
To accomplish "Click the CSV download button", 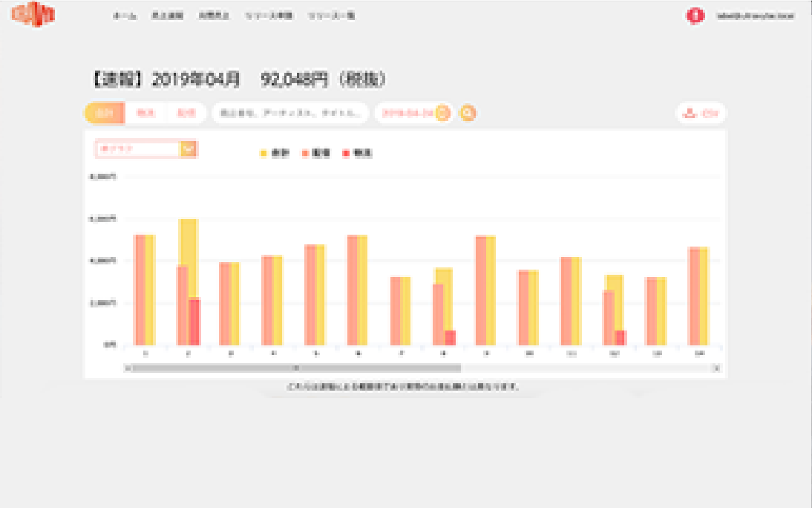I will [701, 113].
